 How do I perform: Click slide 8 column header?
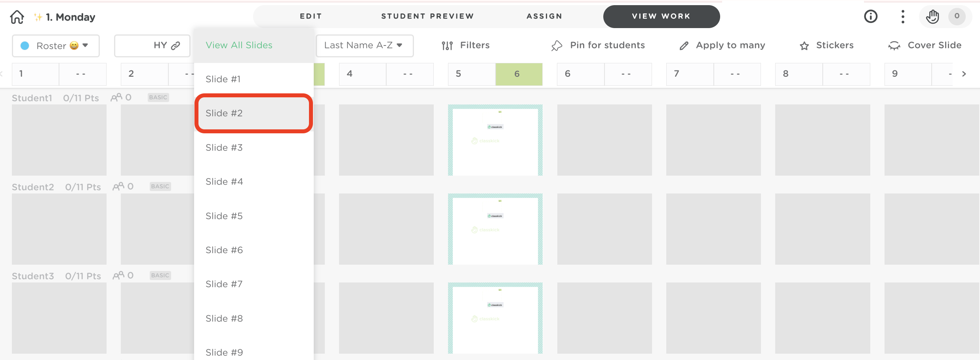click(x=799, y=74)
